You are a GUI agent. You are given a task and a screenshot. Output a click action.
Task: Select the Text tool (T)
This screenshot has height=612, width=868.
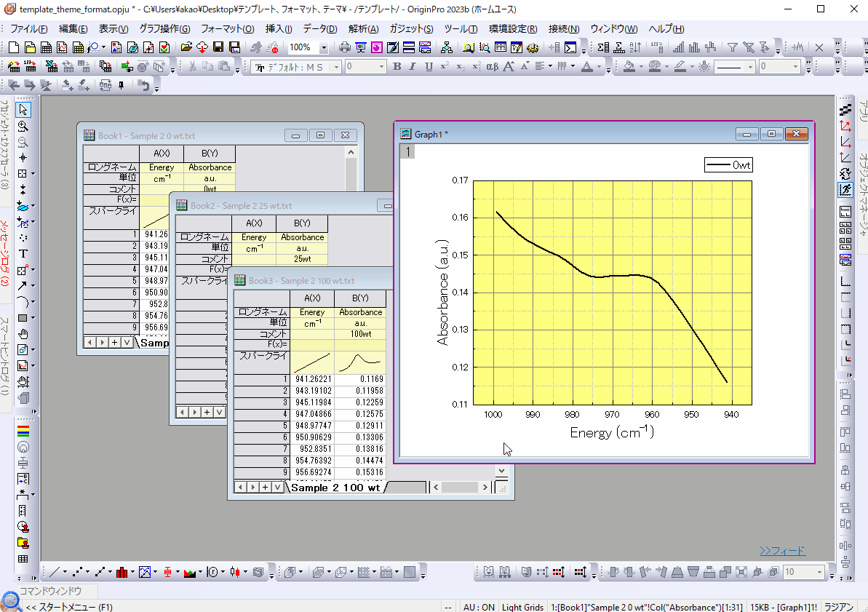[x=23, y=254]
